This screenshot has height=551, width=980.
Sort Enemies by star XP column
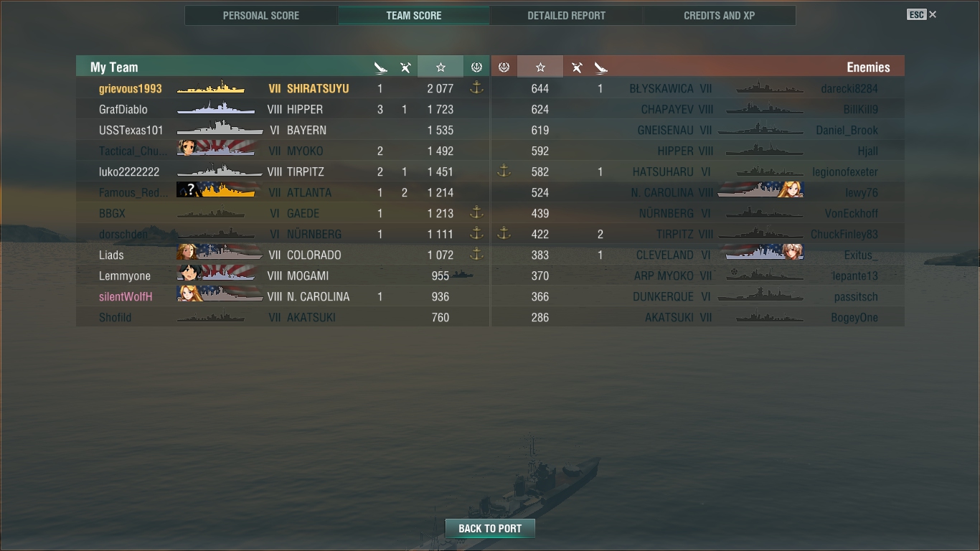click(x=540, y=67)
